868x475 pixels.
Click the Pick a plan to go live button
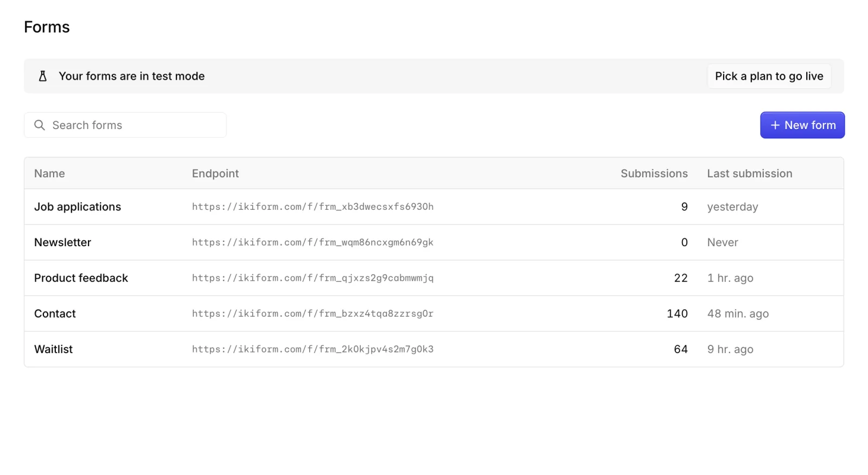tap(769, 76)
